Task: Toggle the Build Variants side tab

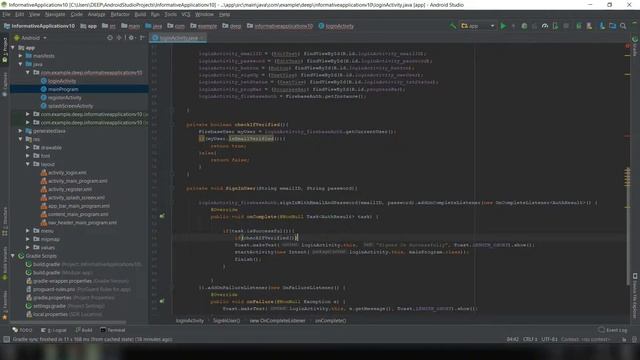Action: pos(5,263)
